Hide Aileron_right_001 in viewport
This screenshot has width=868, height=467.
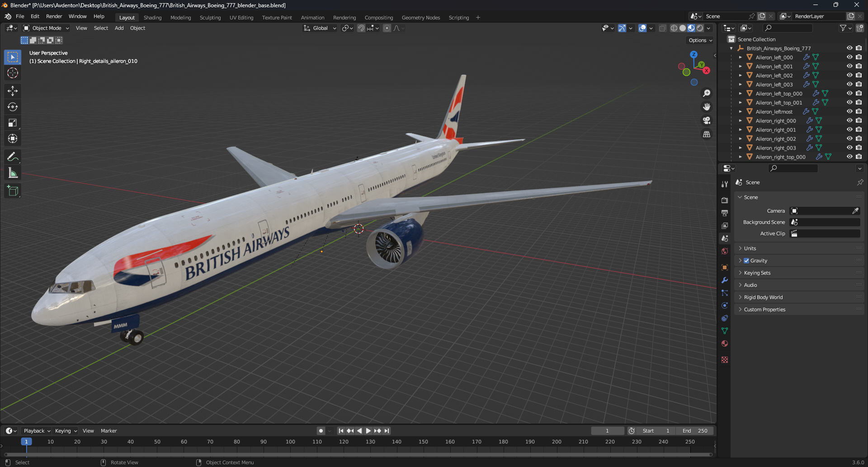pyautogui.click(x=849, y=130)
